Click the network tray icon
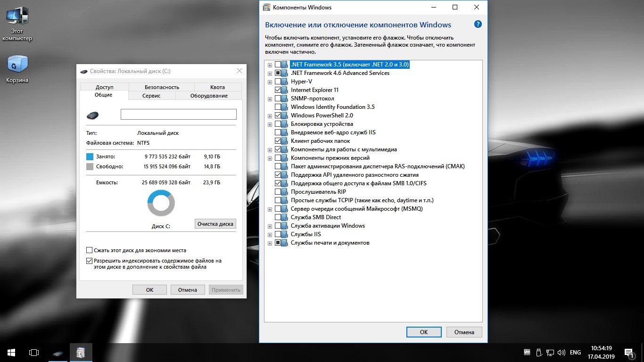This screenshot has height=362, width=644. (x=550, y=352)
